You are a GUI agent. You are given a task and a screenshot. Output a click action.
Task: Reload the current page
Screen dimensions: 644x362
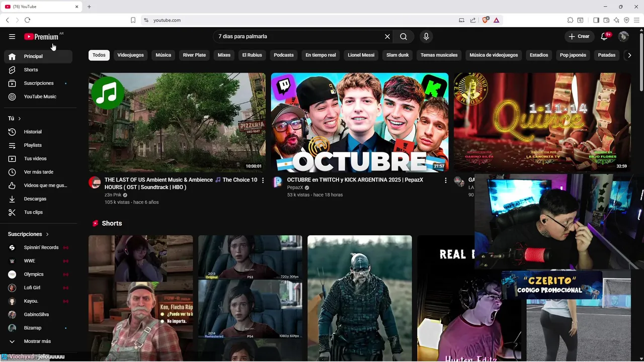point(27,20)
